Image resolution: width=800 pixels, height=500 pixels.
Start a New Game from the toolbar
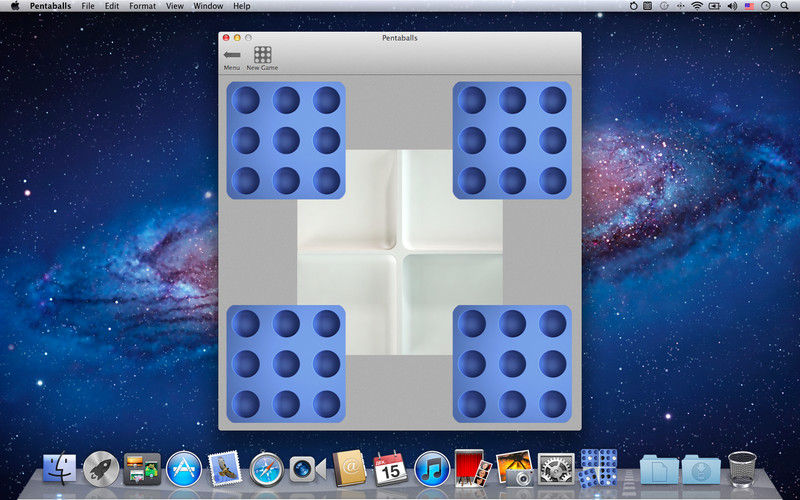262,59
